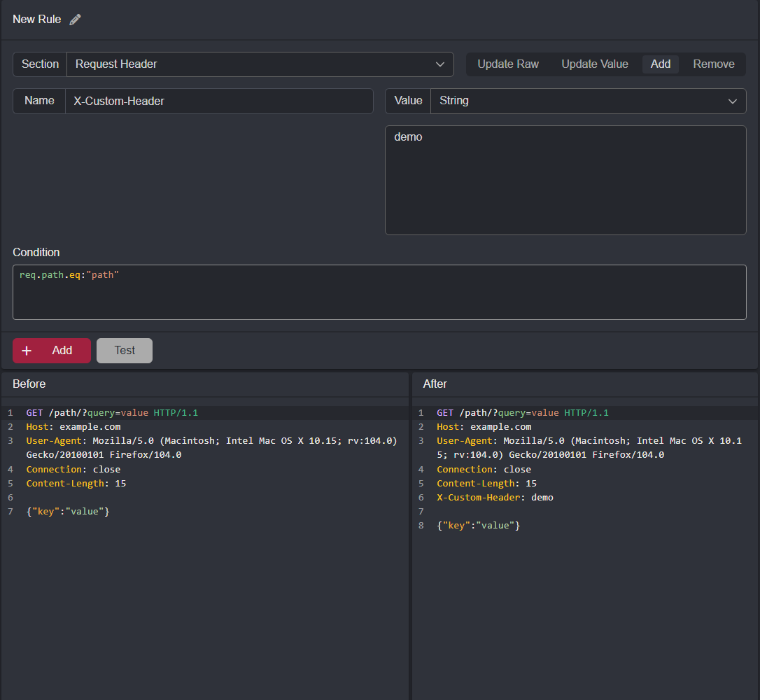Focus the value text area containing demo
760x700 pixels.
coord(565,181)
